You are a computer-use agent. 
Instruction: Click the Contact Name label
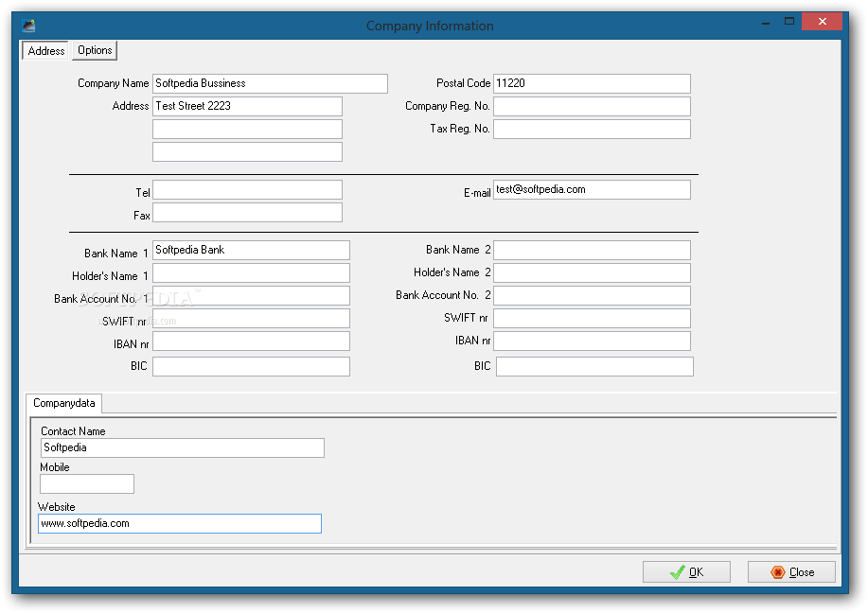73,431
